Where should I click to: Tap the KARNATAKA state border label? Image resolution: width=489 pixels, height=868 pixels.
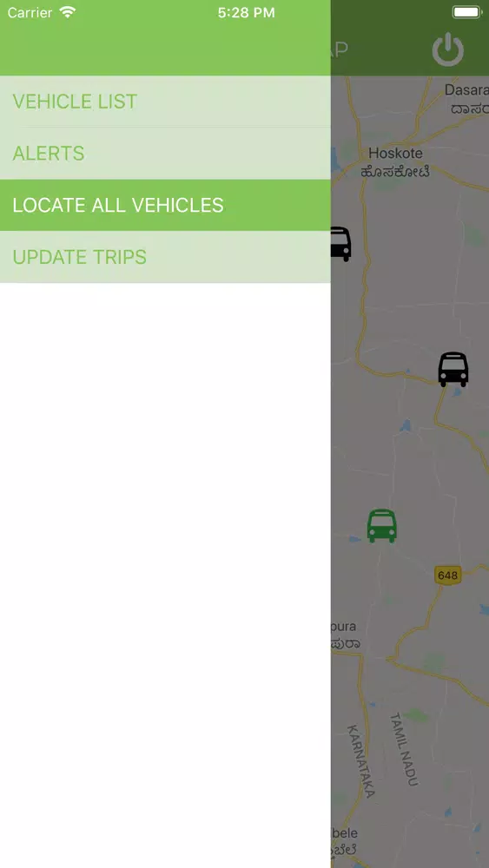pos(361,760)
